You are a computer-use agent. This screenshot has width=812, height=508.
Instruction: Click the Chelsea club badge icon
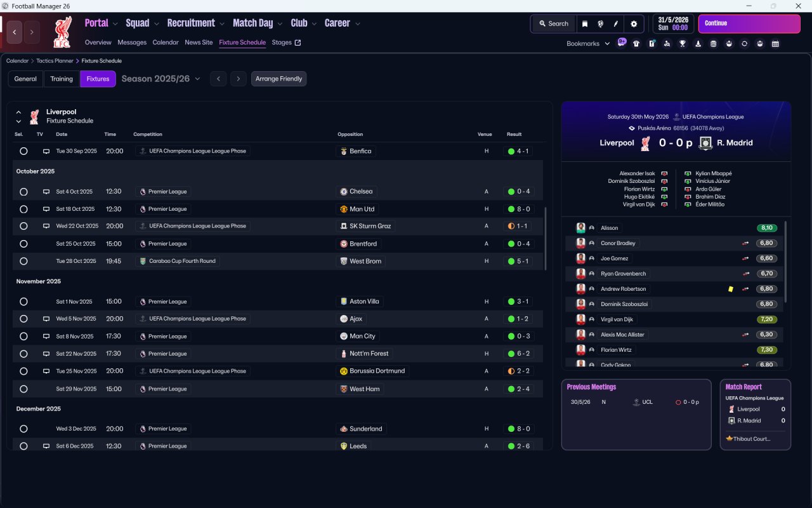click(x=344, y=192)
